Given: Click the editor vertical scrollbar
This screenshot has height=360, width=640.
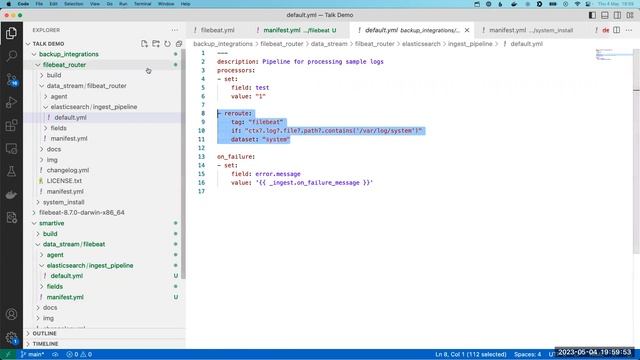Looking at the screenshot, I should tap(636, 151).
